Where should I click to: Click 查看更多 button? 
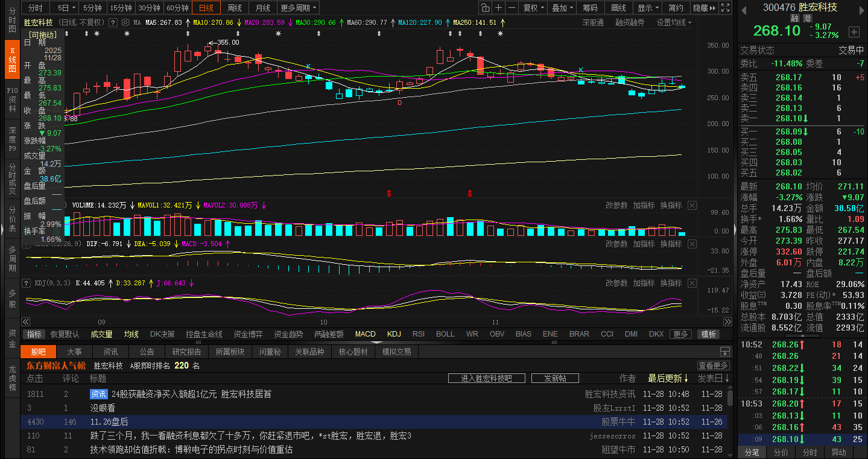(713, 366)
